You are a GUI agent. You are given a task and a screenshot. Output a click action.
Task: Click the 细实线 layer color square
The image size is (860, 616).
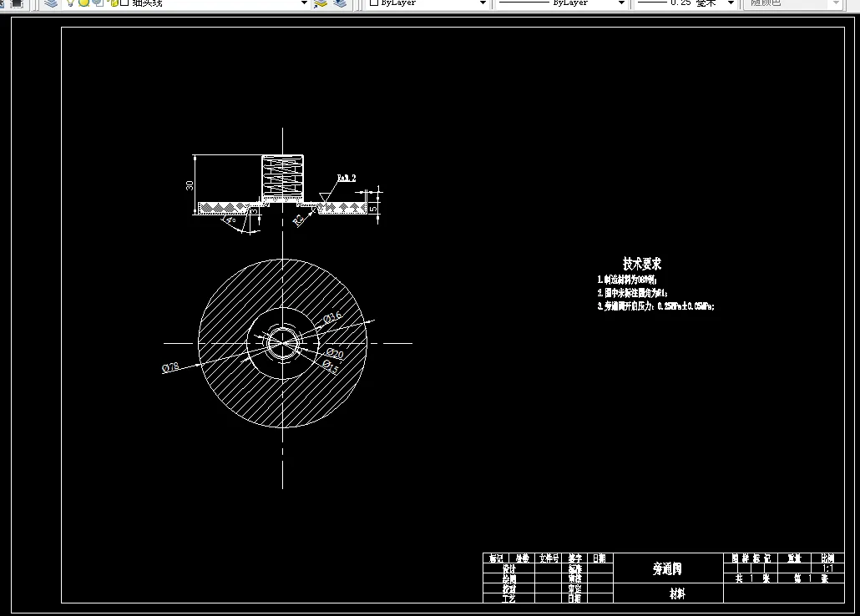click(x=124, y=3)
